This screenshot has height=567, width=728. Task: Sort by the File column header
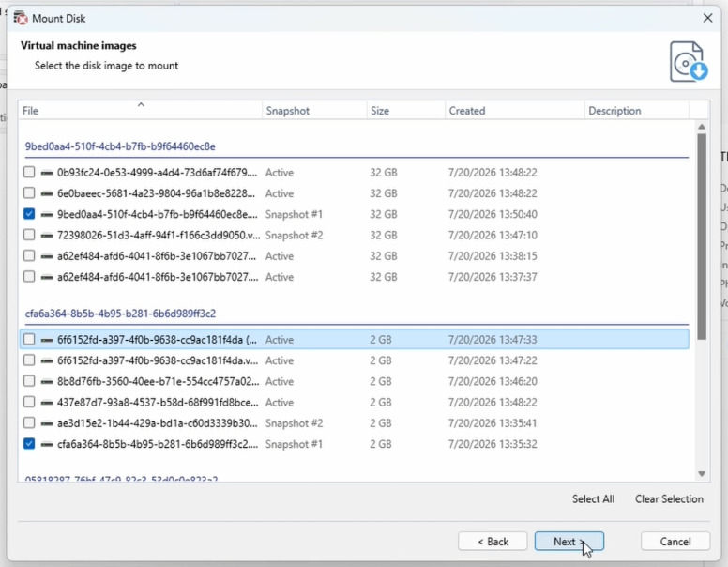tap(141, 111)
